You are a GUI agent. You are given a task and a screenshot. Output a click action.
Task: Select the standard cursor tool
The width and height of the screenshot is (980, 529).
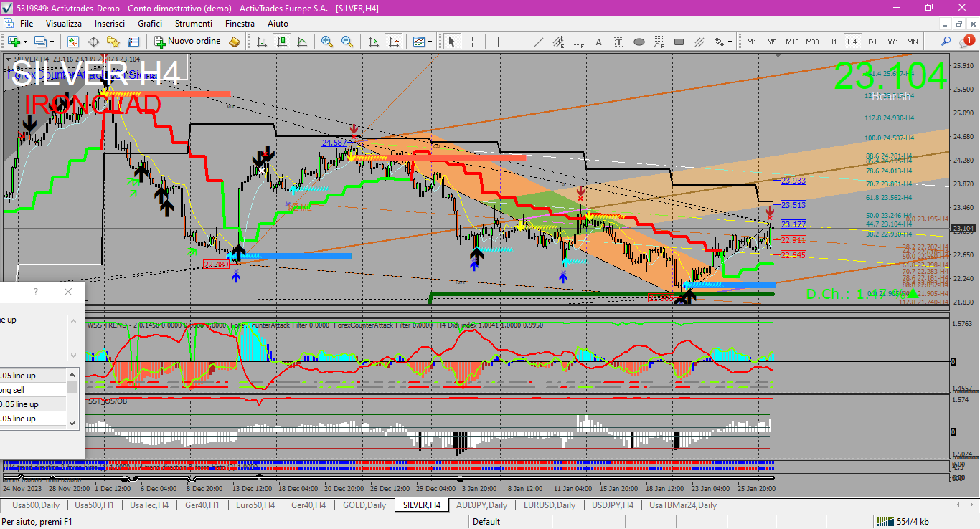point(452,42)
